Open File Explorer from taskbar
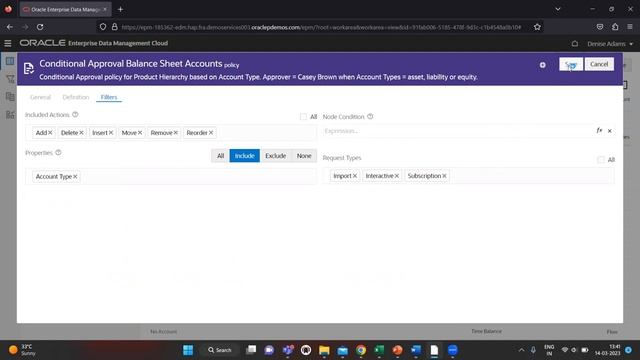The image size is (640, 360). tap(324, 350)
